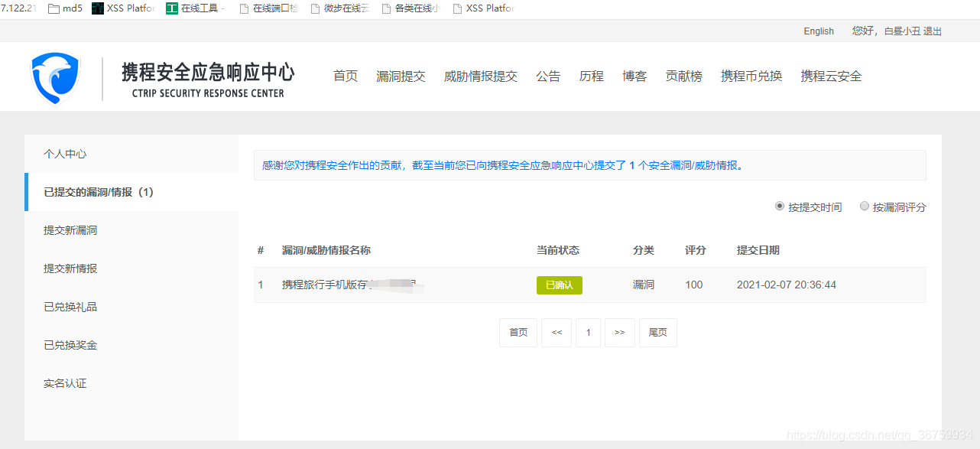The width and height of the screenshot is (980, 449).
Task: Click the 当前状态 column header
Action: pyautogui.click(x=558, y=250)
